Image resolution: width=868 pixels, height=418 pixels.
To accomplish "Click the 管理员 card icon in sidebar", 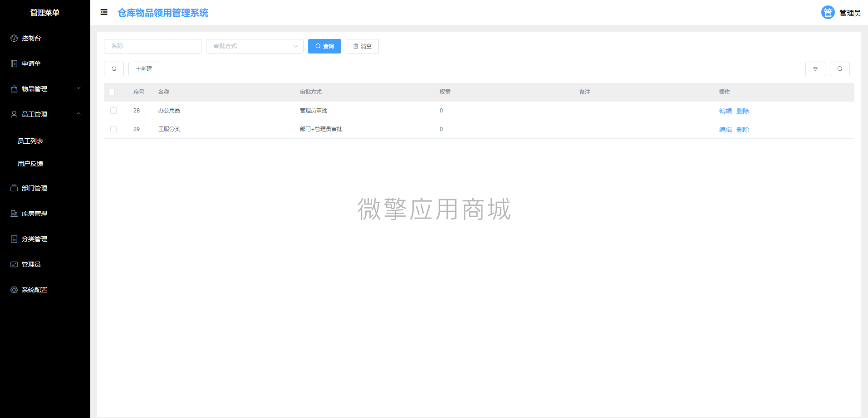I will [14, 264].
